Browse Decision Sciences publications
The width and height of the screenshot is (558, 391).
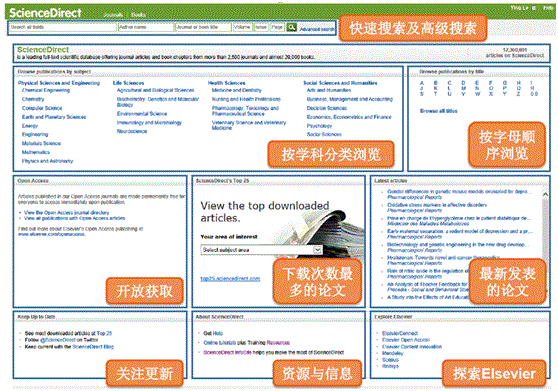(327, 108)
